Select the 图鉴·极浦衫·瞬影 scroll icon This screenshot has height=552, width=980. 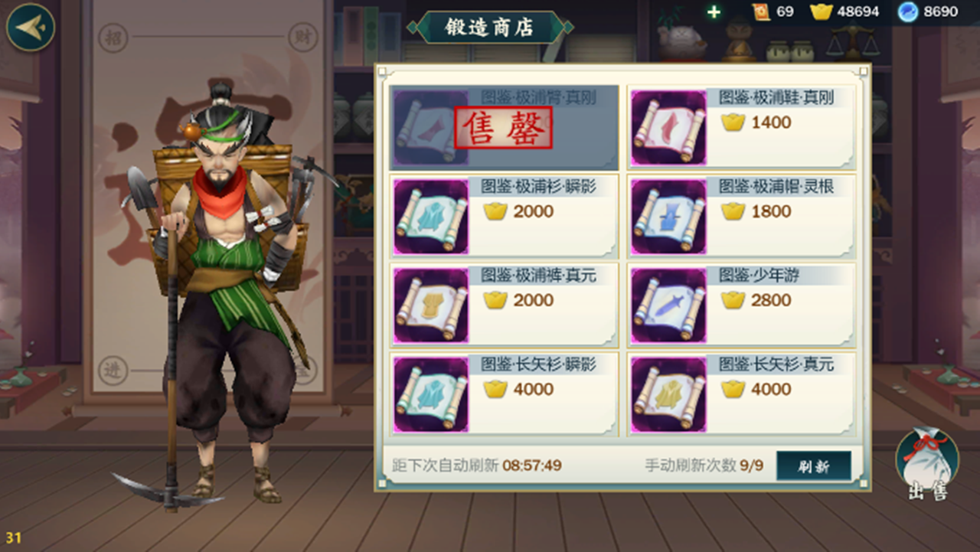pyautogui.click(x=431, y=217)
